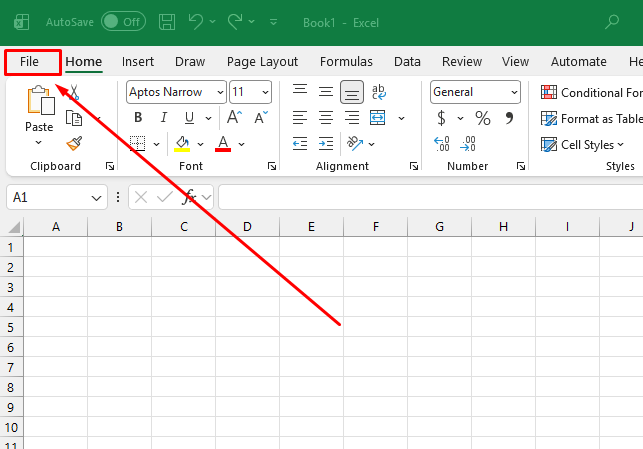Click the Cut scissors icon
This screenshot has width=643, height=449.
(x=74, y=92)
